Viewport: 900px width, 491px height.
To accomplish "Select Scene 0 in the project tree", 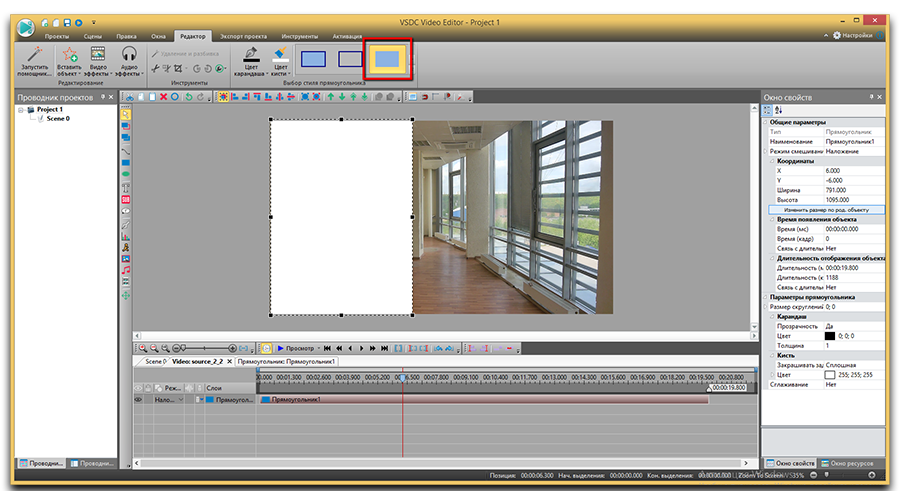I will [x=58, y=118].
